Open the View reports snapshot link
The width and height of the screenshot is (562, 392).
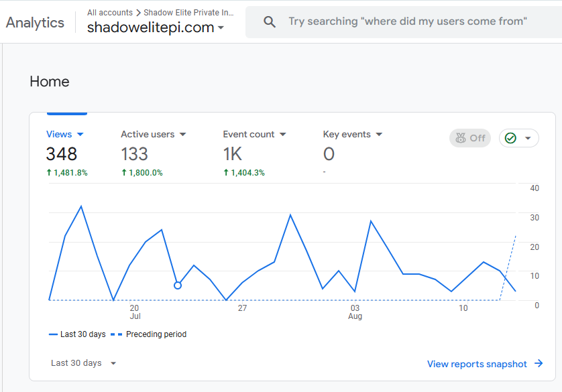[477, 364]
